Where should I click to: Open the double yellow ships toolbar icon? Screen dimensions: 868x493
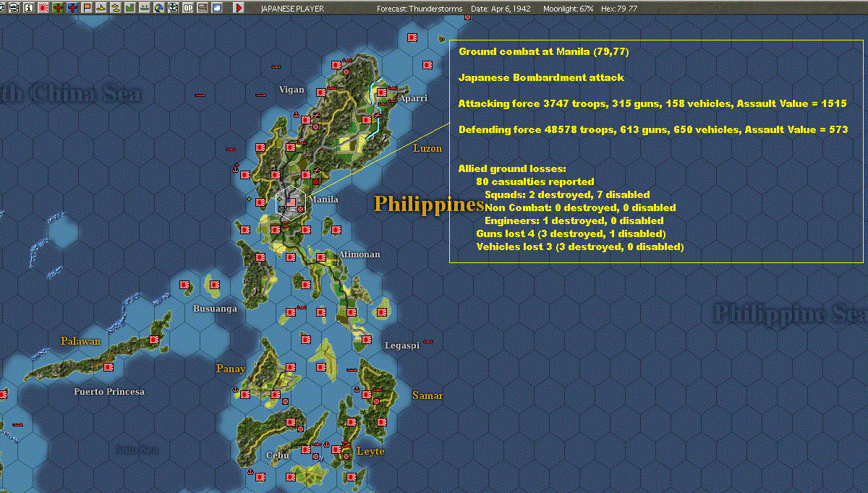click(116, 8)
